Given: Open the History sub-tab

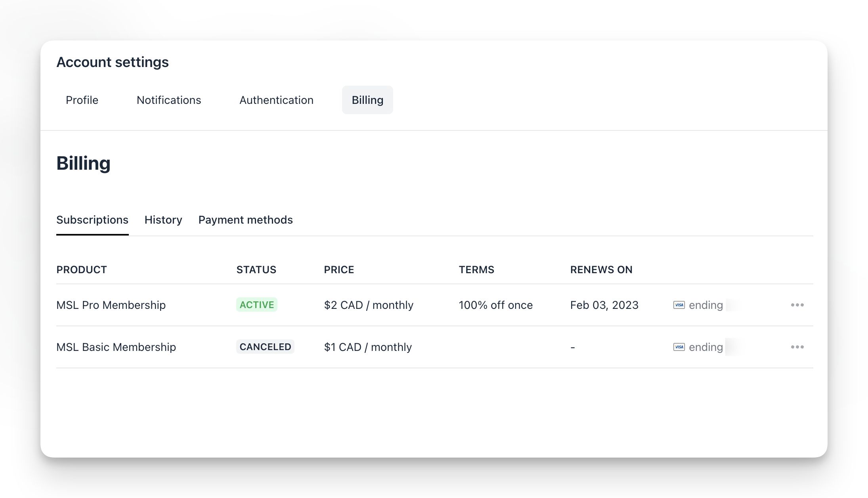Looking at the screenshot, I should tap(163, 220).
